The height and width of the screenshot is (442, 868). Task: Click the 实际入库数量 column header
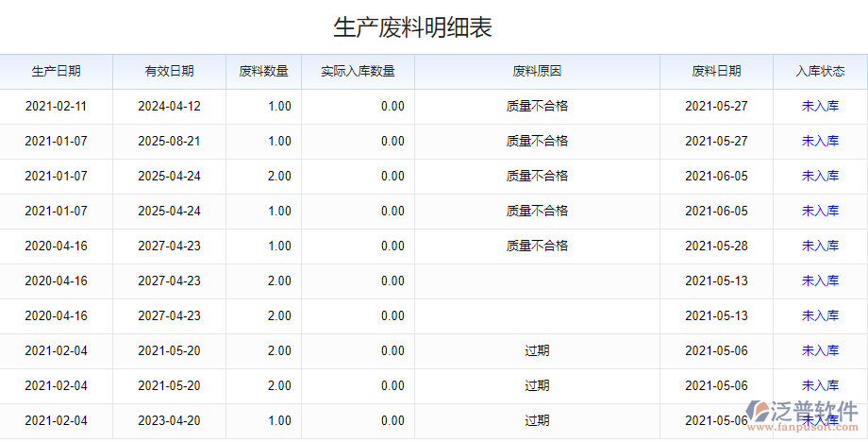click(358, 71)
